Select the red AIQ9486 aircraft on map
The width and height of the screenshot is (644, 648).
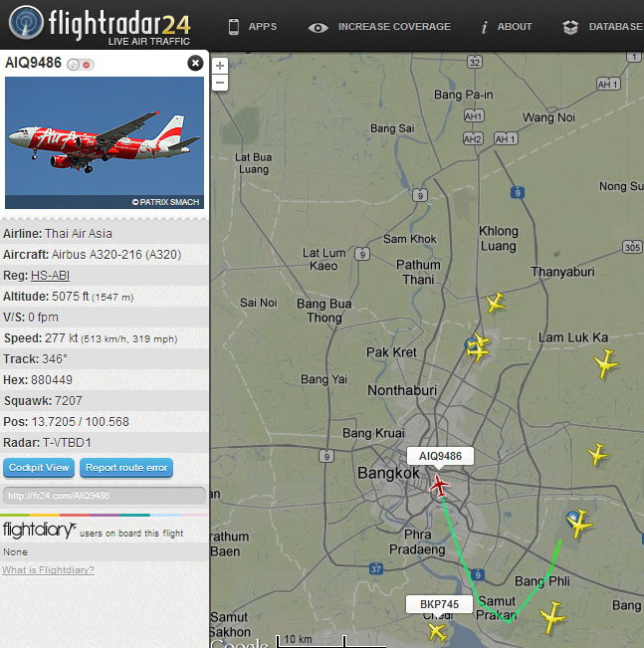(x=439, y=485)
